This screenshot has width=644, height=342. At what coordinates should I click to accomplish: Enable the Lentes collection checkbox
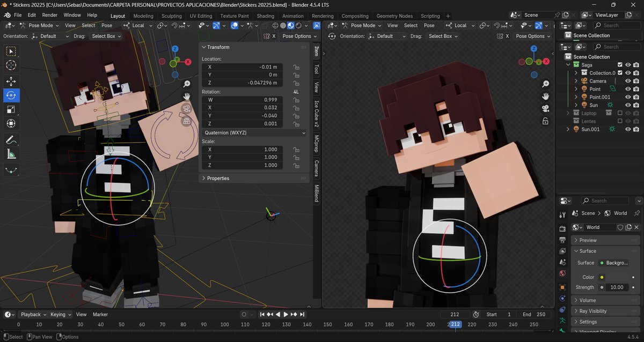tap(620, 121)
